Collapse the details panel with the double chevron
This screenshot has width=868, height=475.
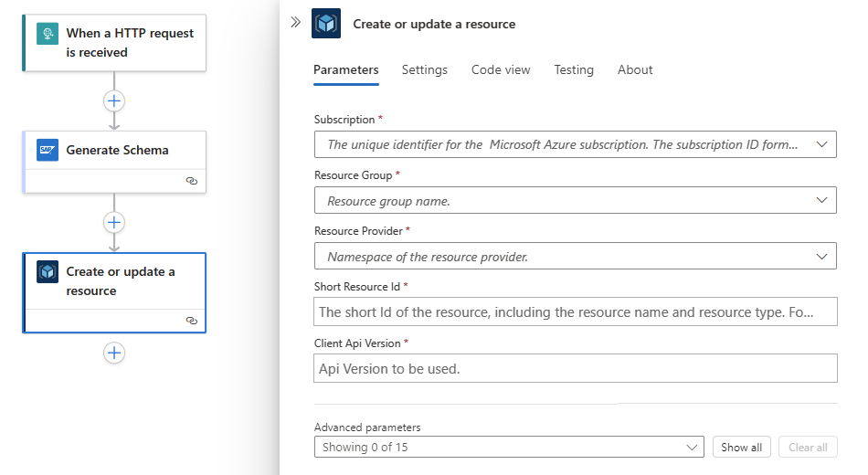[x=295, y=23]
